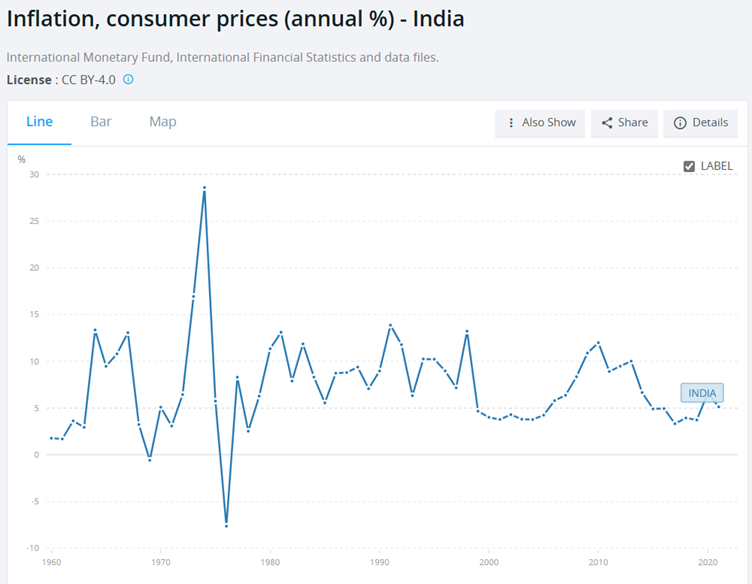
Task: Click the lowest negative inflation data point
Action: point(226,525)
